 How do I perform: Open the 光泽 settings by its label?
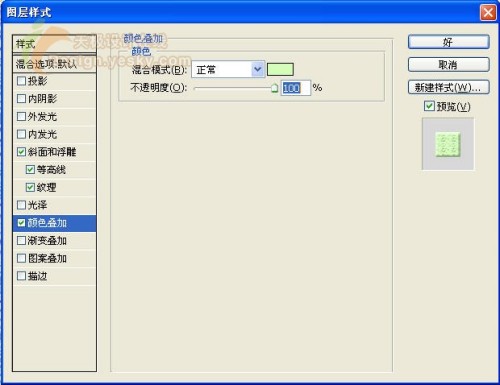pyautogui.click(x=37, y=205)
